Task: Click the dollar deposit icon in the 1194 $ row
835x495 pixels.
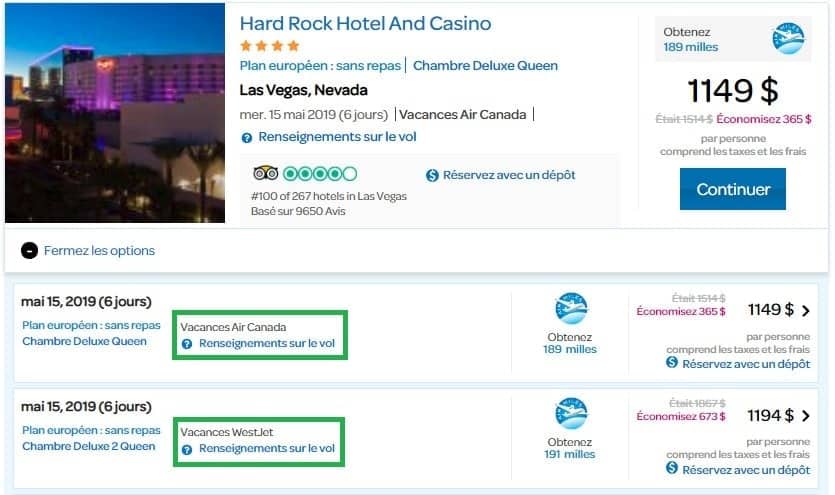Action: coord(673,468)
